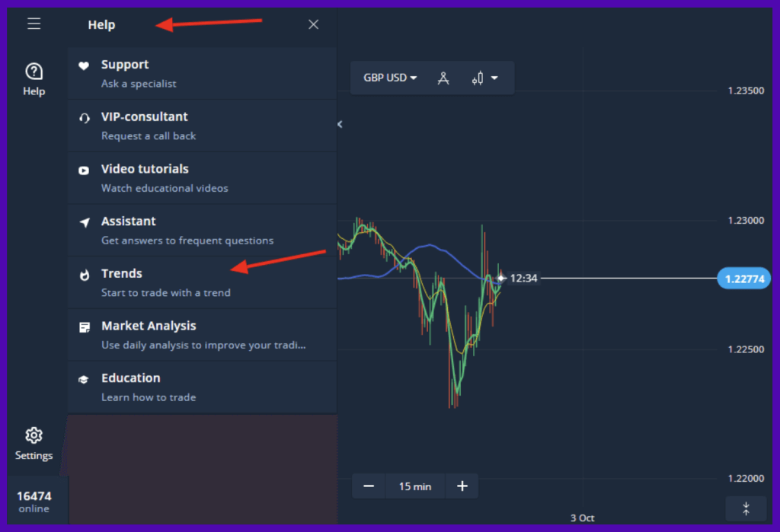This screenshot has height=532, width=780.
Task: Click the Help panel title text
Action: [x=101, y=25]
